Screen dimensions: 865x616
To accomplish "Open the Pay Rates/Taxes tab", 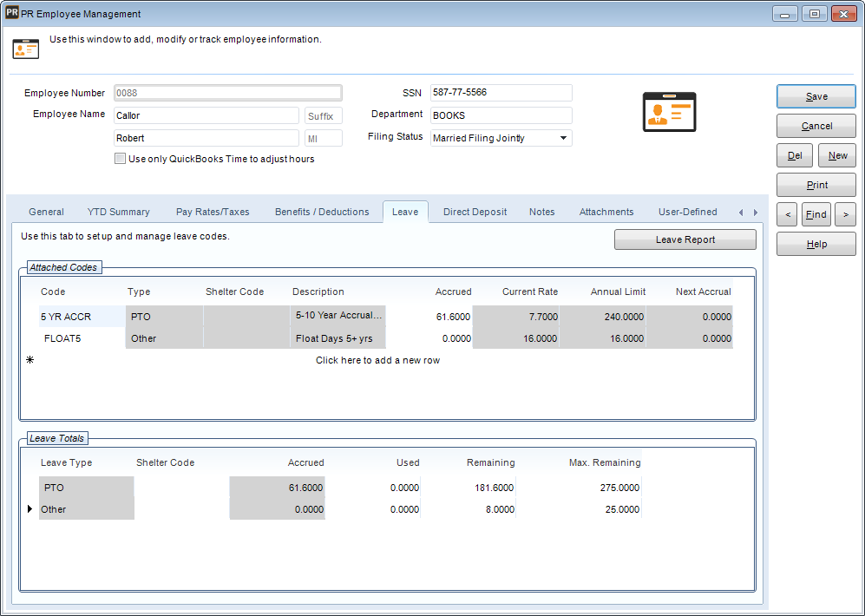I will [x=213, y=212].
